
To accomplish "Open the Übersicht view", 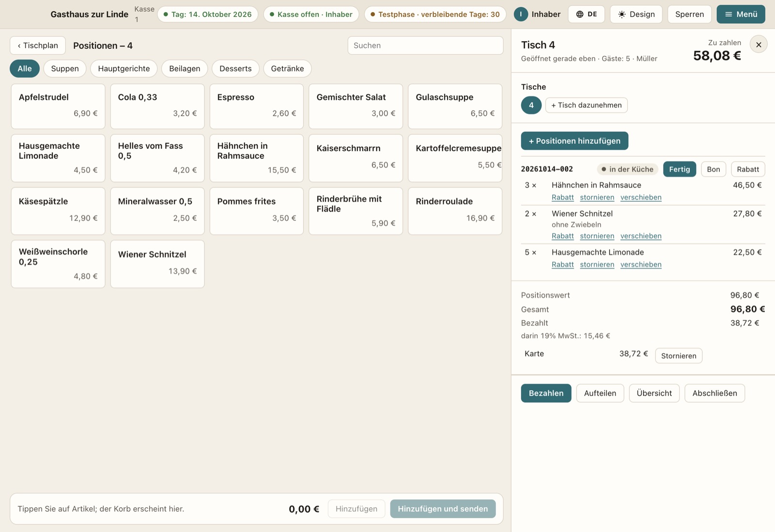I will (654, 393).
